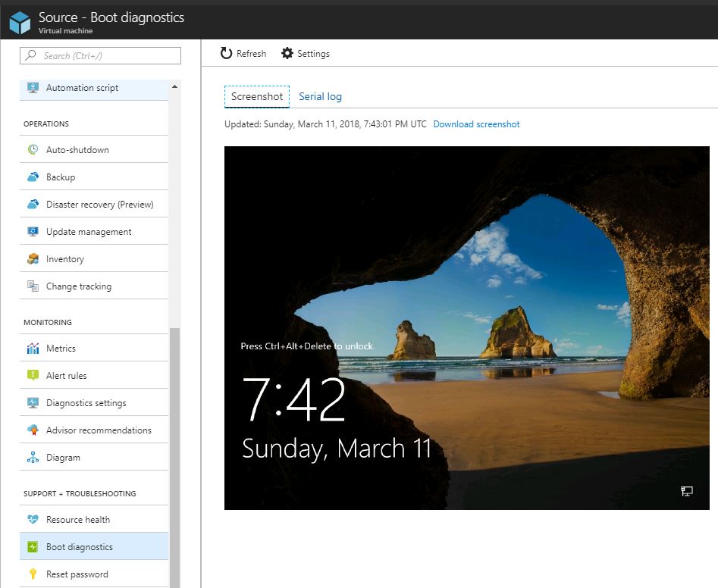Image resolution: width=718 pixels, height=588 pixels.
Task: Click the fullscreen icon on the screenshot
Action: [686, 491]
